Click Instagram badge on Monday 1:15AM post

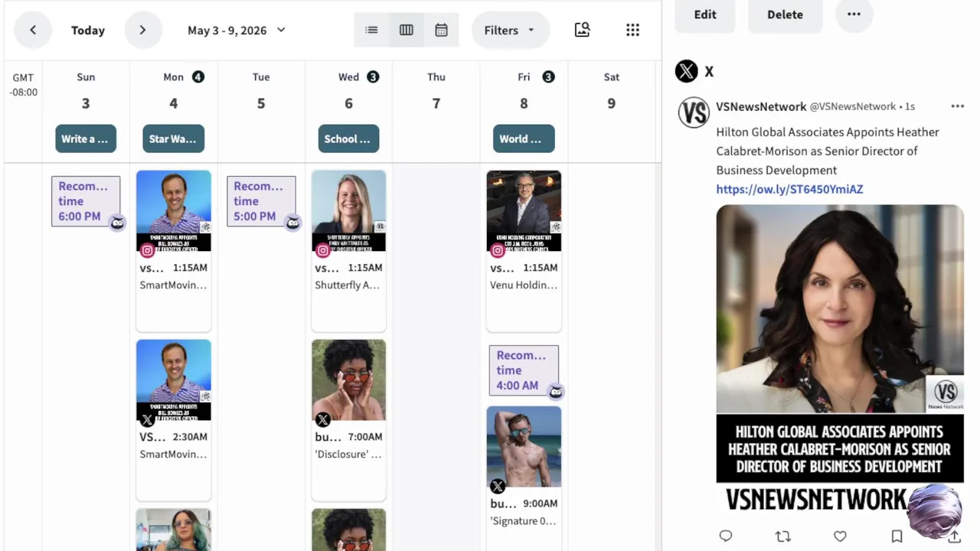click(148, 250)
